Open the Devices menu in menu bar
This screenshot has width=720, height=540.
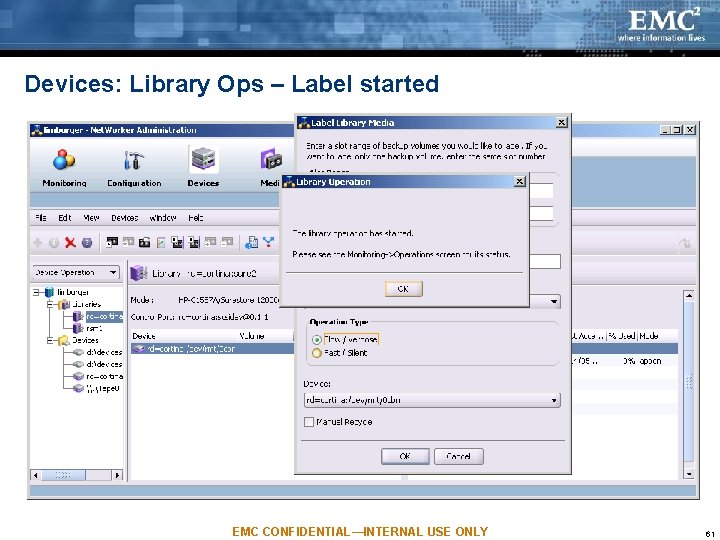(124, 218)
